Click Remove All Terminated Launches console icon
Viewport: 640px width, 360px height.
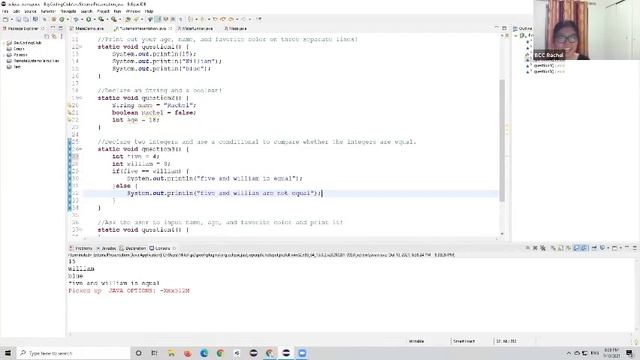[x=543, y=248]
